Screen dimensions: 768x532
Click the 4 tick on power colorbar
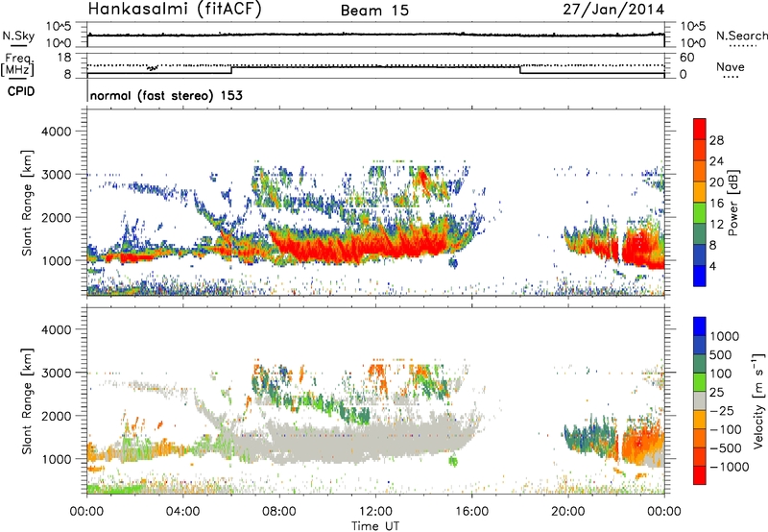pos(712,266)
